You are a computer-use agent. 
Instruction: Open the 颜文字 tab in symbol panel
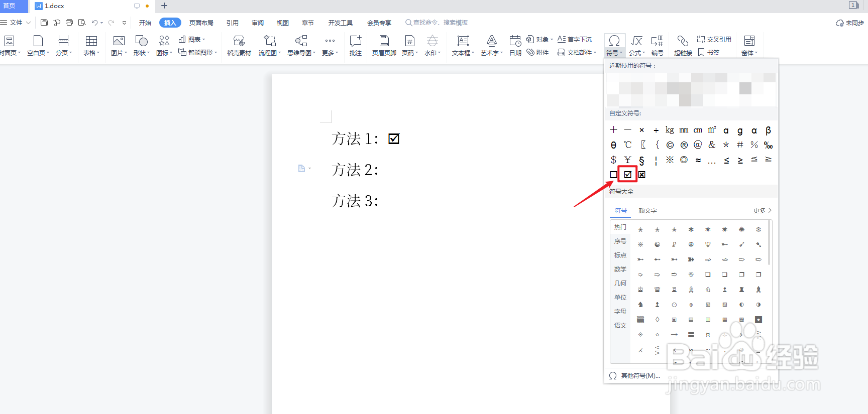coord(647,211)
